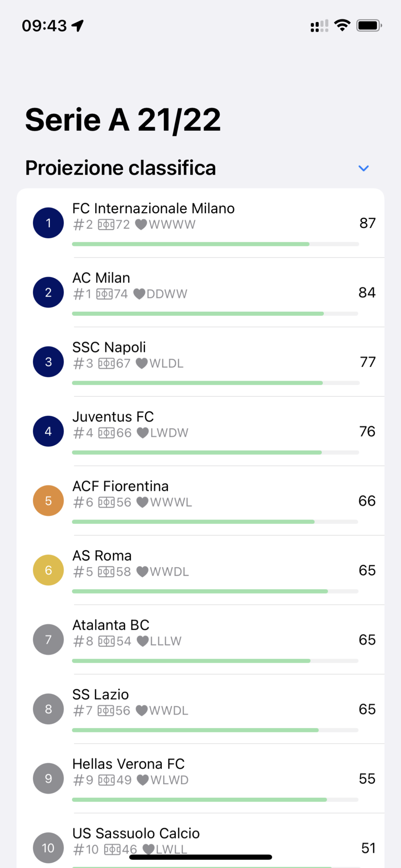Open the Proiezione classifica header
This screenshot has width=401, height=868.
(120, 168)
